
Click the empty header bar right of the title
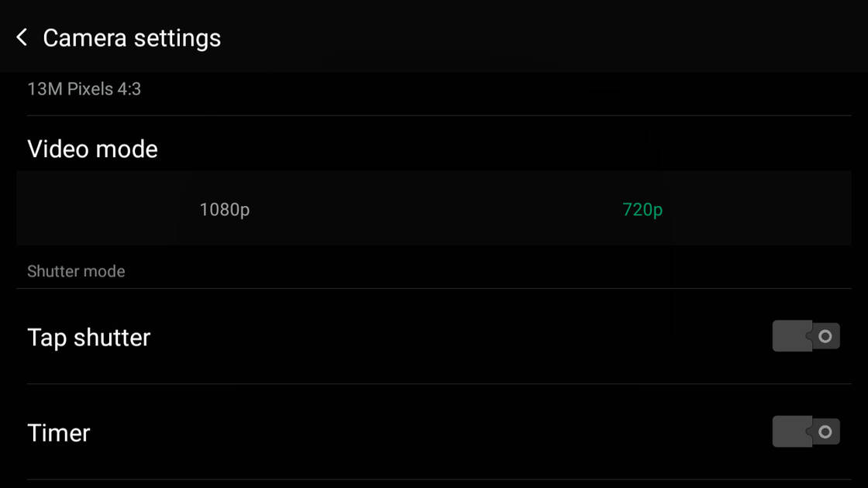(542, 37)
